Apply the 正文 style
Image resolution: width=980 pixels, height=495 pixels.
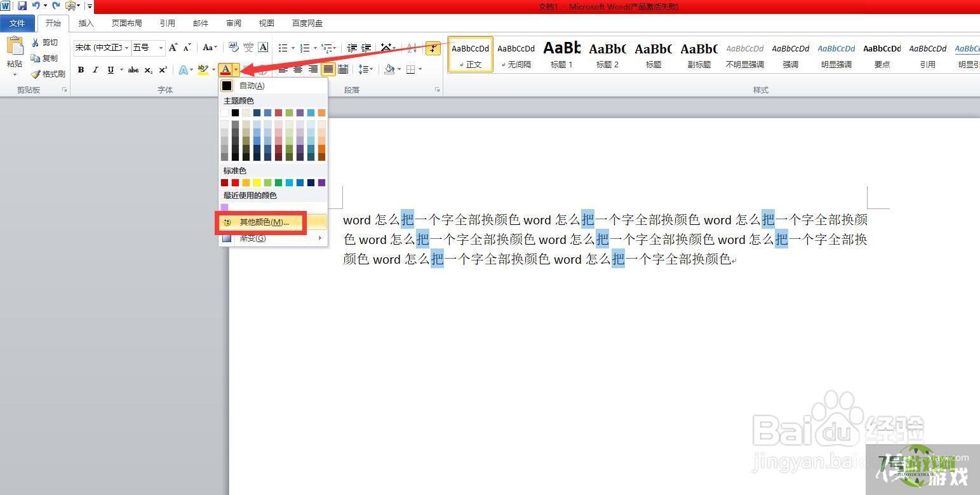471,55
